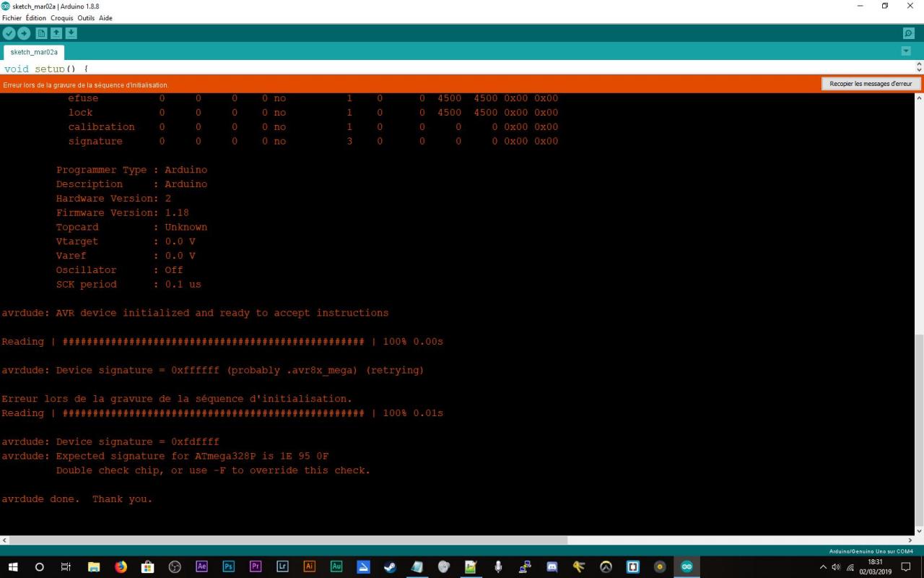
Task: Upload the sketch with the arrow button
Action: coord(24,33)
